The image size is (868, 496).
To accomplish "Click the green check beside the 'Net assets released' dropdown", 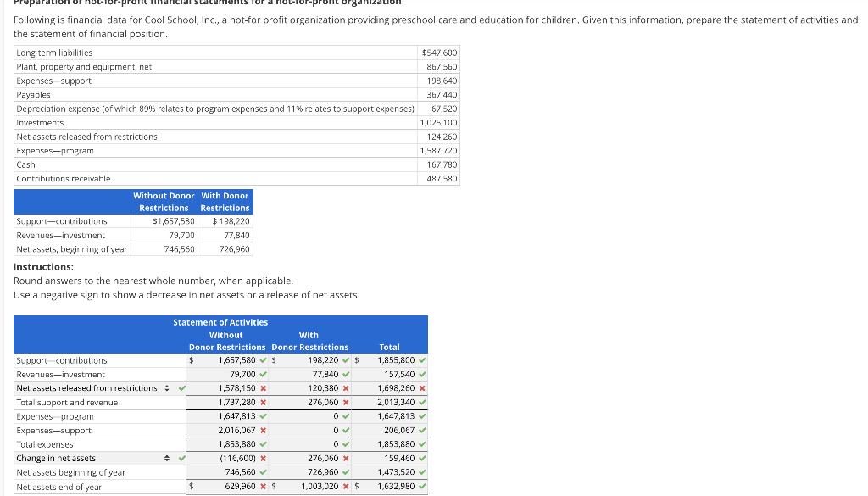I will [181, 388].
